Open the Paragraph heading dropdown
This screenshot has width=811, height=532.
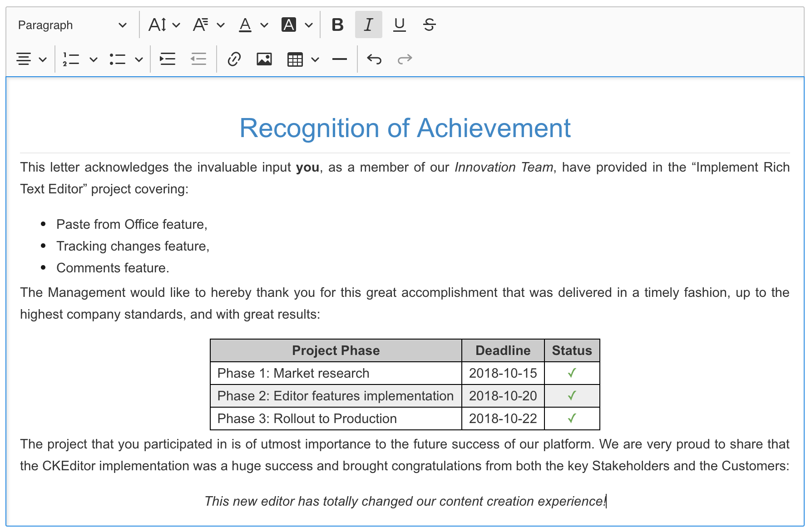click(72, 25)
